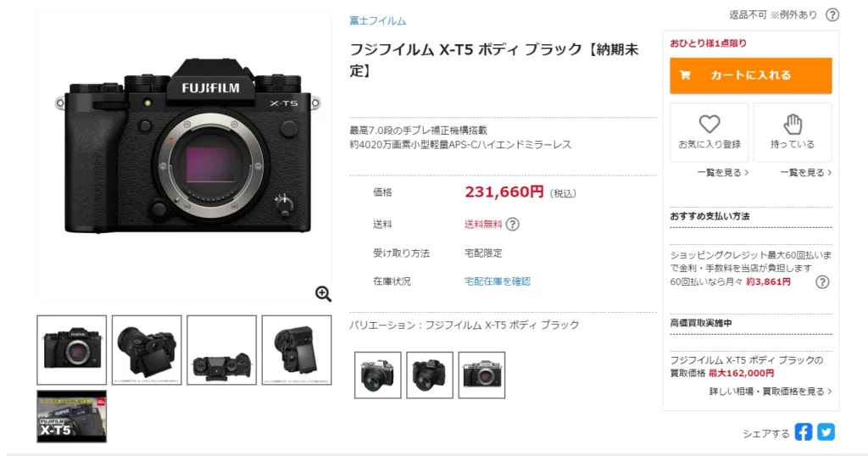Viewport: 868px width, 456px height.
Task: Check delivery stock via 宅配在庫を確認
Action: pos(497,281)
